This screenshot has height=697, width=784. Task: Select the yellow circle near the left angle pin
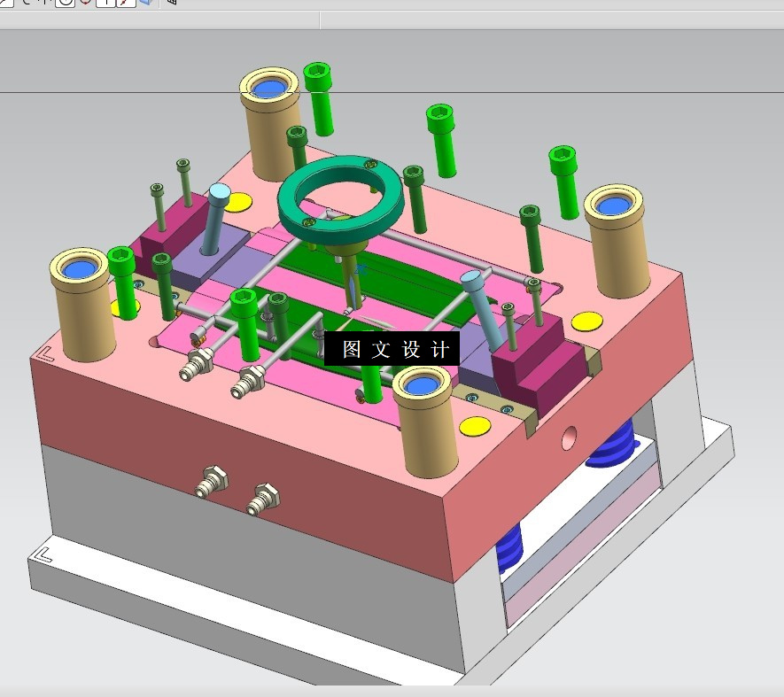(238, 202)
